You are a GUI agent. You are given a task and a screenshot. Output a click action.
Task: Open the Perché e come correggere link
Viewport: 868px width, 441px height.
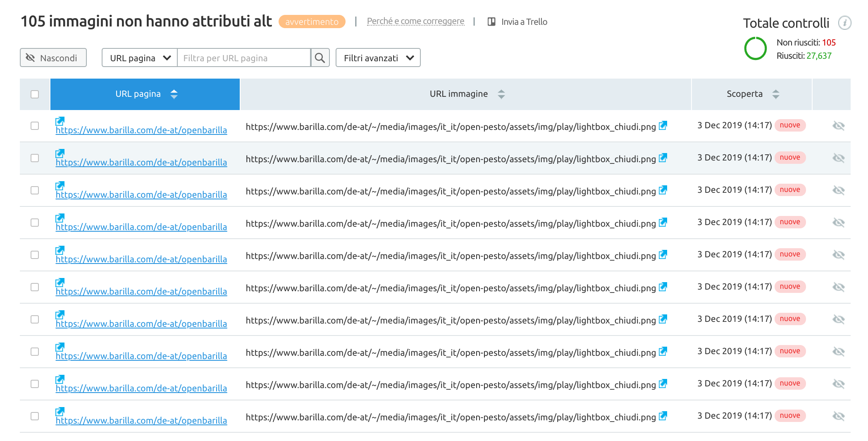pos(415,21)
